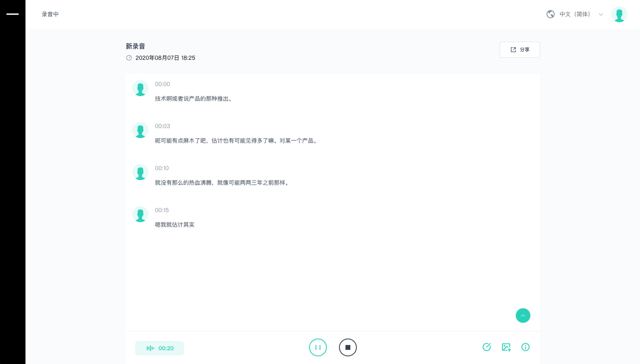
Task: Open the sidebar hamburger menu
Action: coord(12,14)
